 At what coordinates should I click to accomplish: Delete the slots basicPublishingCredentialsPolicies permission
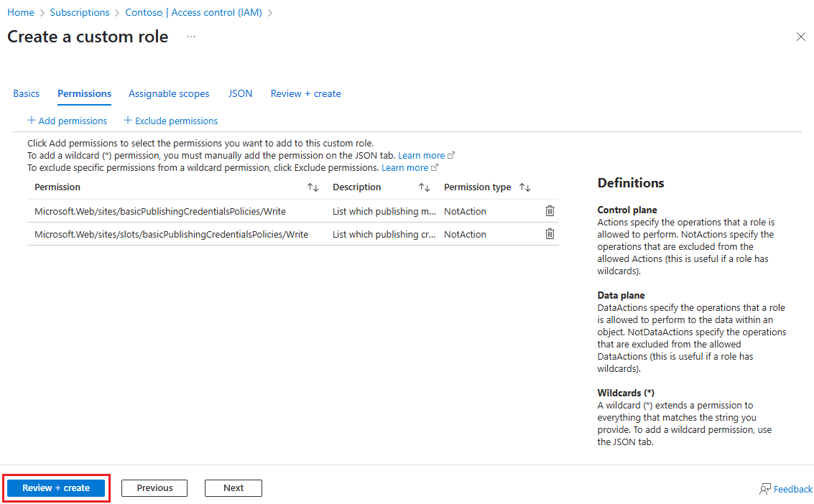[x=550, y=233]
